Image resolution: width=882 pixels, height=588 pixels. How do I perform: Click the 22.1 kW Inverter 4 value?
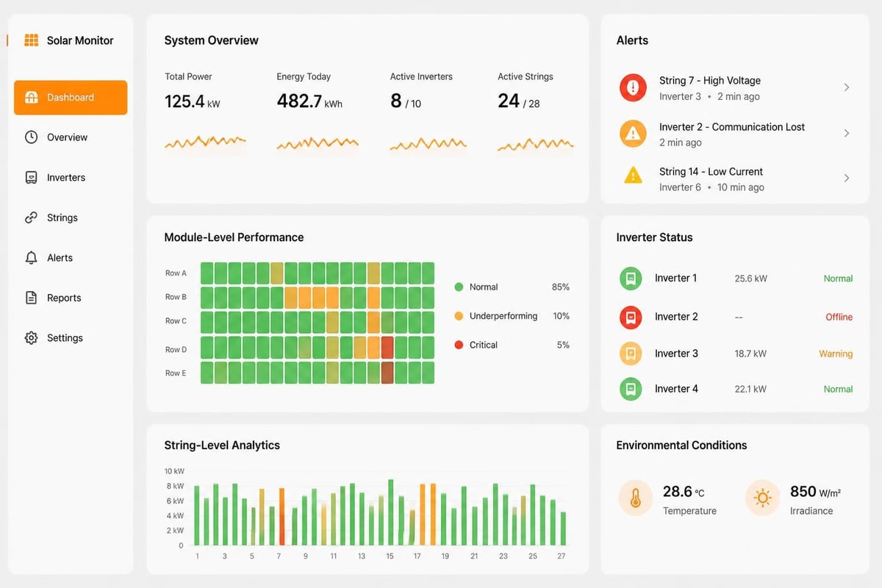click(x=750, y=389)
